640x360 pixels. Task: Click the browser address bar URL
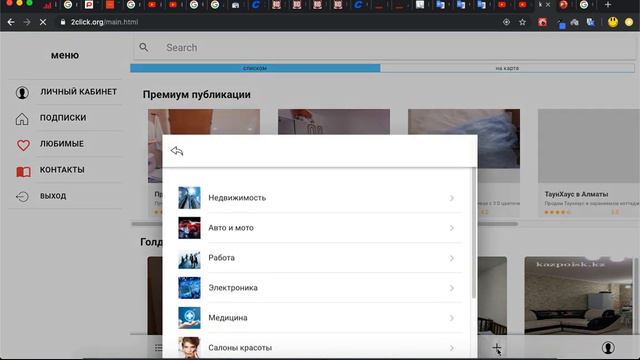[104, 22]
